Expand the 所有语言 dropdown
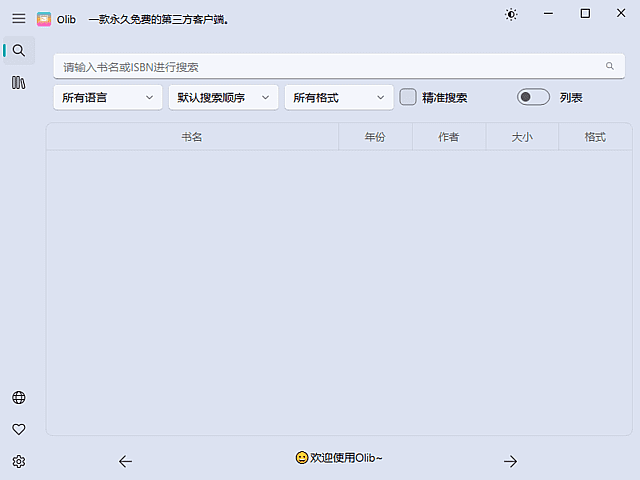The height and width of the screenshot is (480, 640). pyautogui.click(x=108, y=97)
